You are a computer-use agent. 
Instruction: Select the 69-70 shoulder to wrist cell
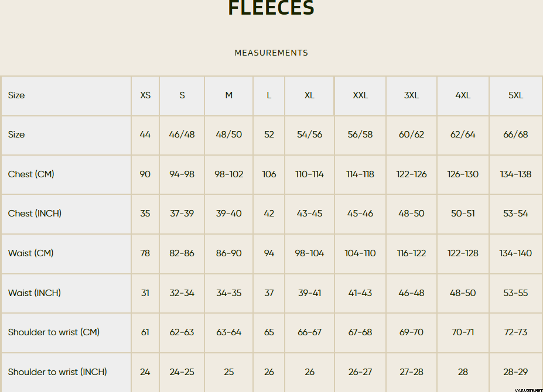[411, 332]
